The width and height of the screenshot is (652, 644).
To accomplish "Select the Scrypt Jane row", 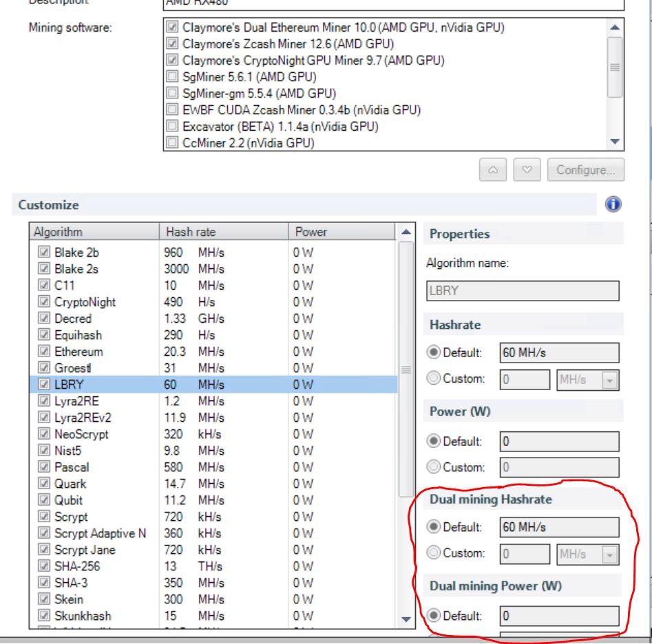I will tap(213, 550).
